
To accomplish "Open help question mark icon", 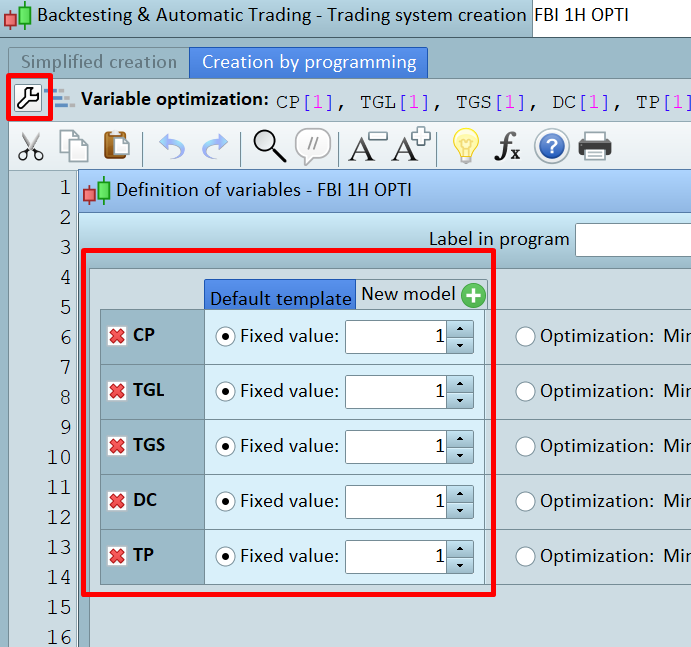I will 551,146.
